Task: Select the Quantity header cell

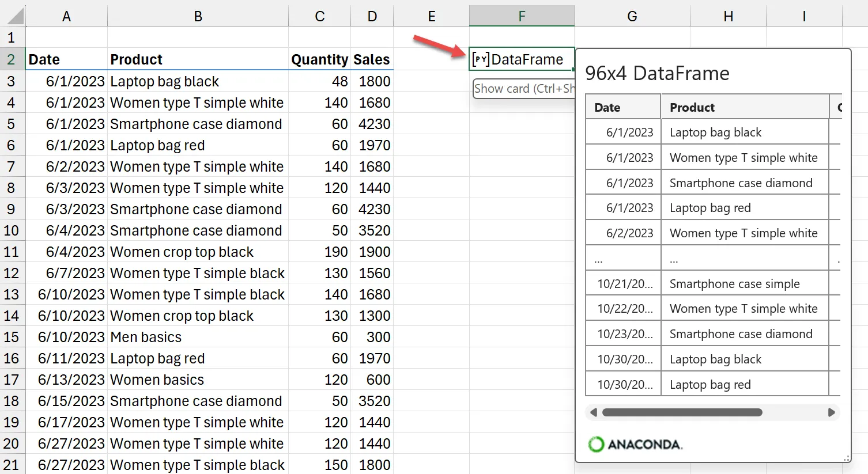Action: click(319, 59)
